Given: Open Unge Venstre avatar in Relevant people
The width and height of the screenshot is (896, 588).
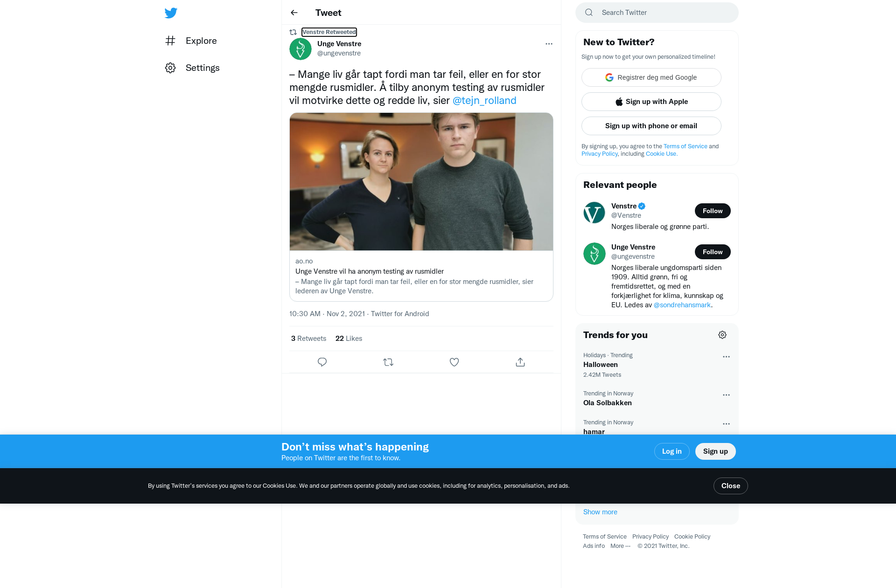Looking at the screenshot, I should click(x=595, y=254).
